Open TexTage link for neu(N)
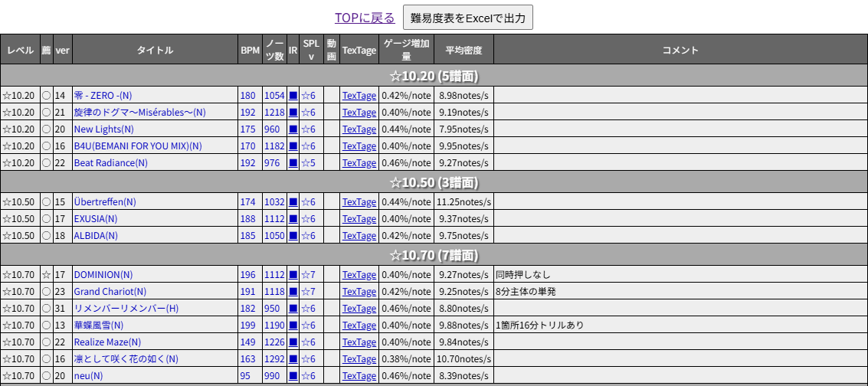Screen dimensions: 868x386 pos(359,375)
